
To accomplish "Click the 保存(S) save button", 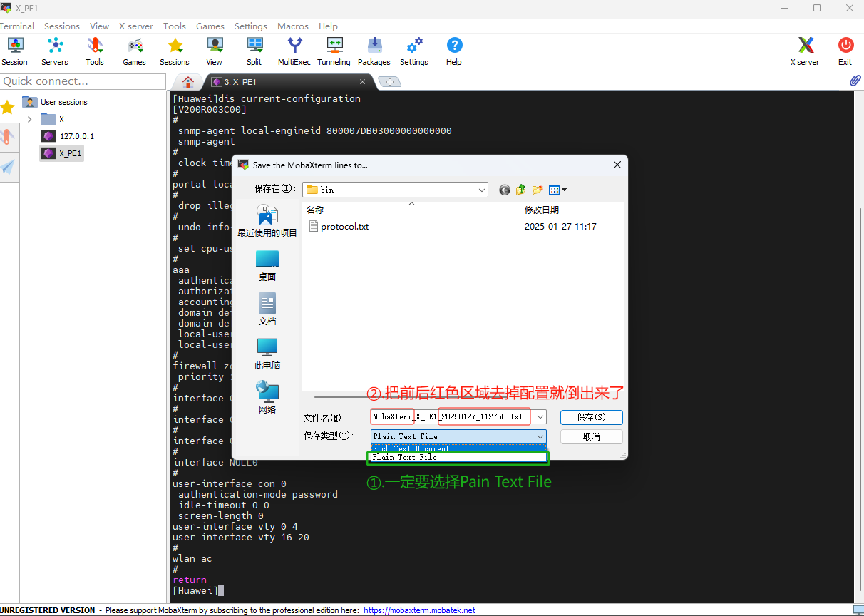I will [592, 417].
